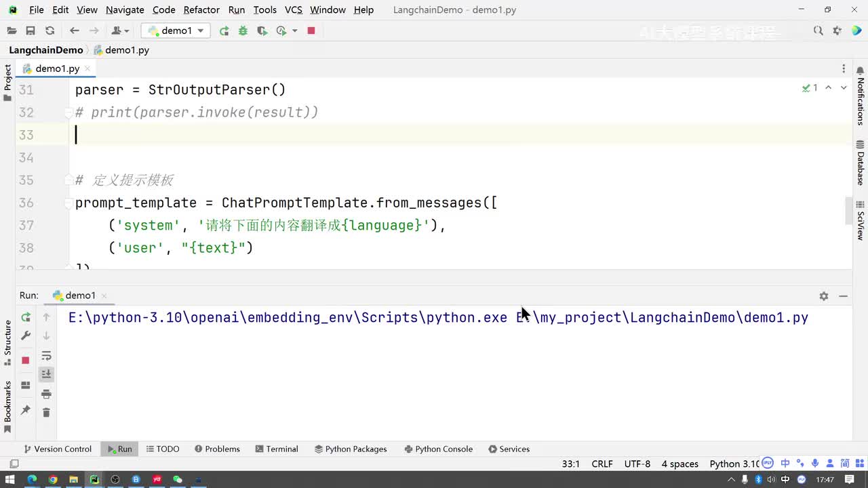Stop the running process from the main toolbar
The width and height of the screenshot is (868, 488).
point(311,30)
